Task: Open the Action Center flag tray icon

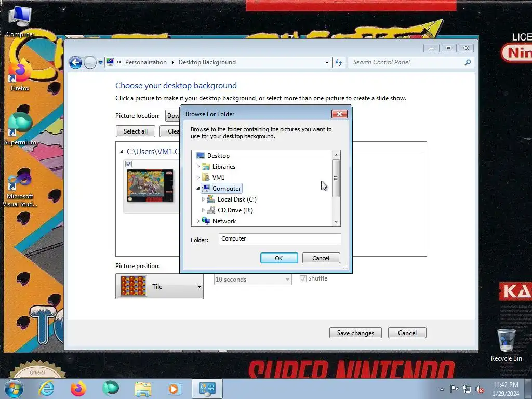Action: click(x=454, y=389)
